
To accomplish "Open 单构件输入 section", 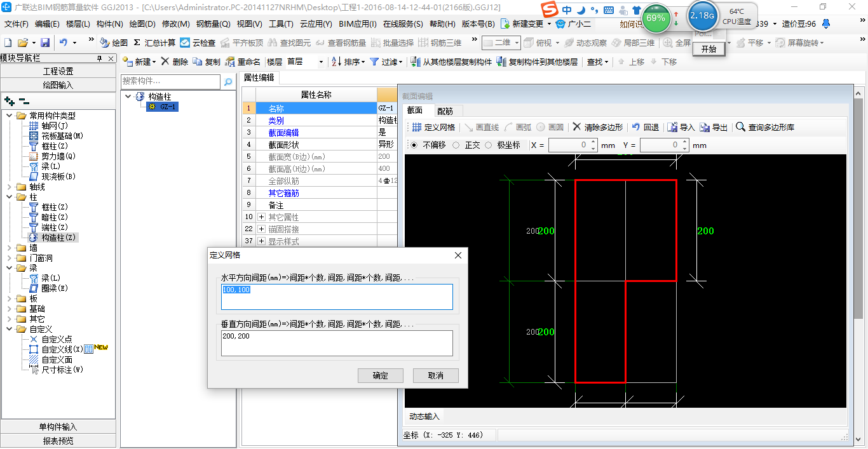I will coord(58,427).
